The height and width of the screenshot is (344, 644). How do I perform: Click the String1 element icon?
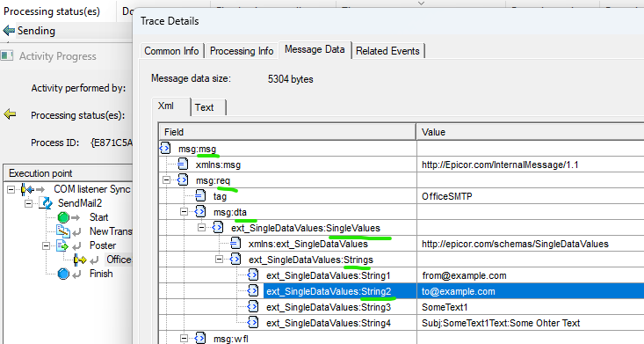coord(253,274)
